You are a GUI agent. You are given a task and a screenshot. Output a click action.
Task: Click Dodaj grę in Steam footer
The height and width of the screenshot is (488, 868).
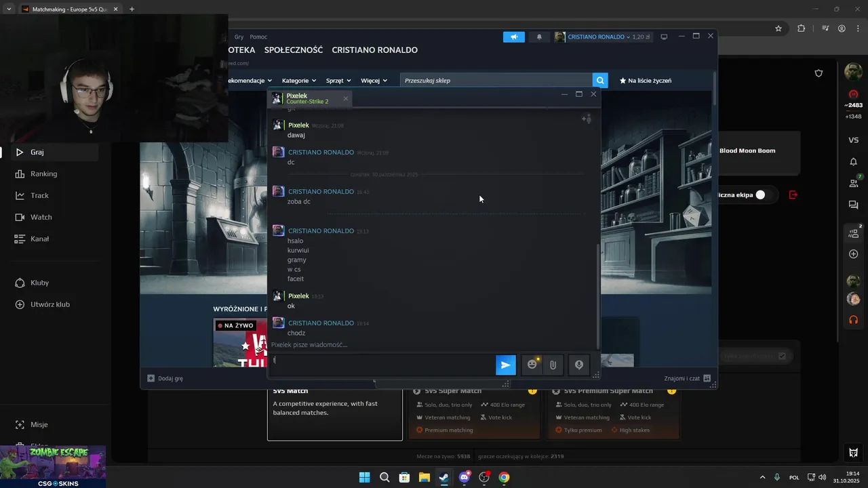click(165, 378)
